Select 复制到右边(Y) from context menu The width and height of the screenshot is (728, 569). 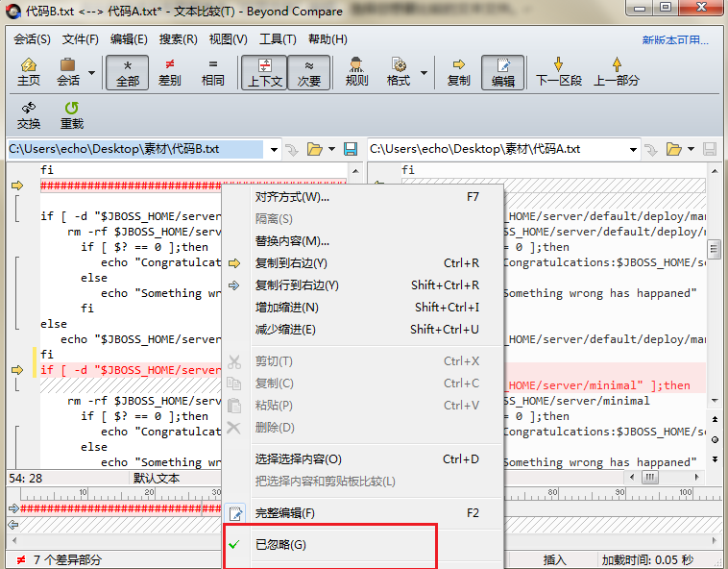(291, 263)
